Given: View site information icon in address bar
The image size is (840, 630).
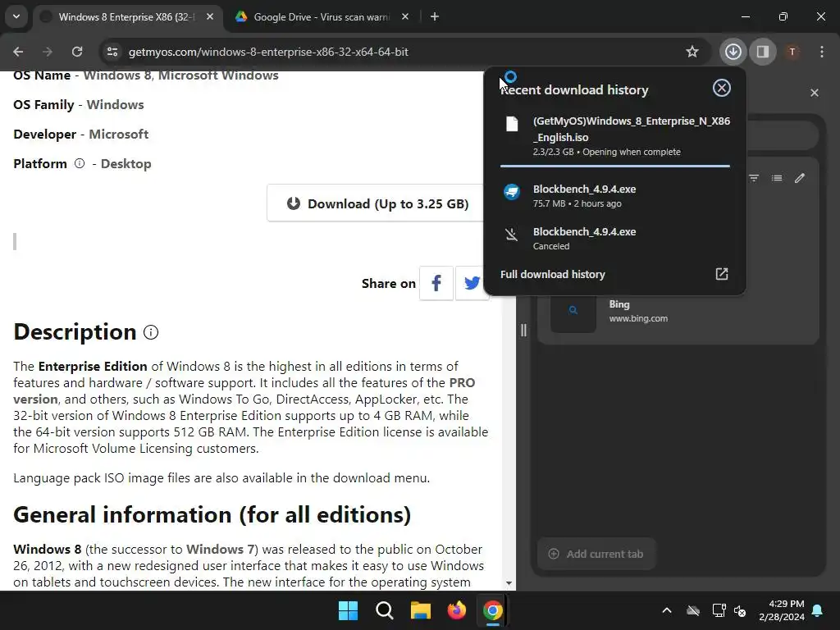Looking at the screenshot, I should [x=112, y=52].
